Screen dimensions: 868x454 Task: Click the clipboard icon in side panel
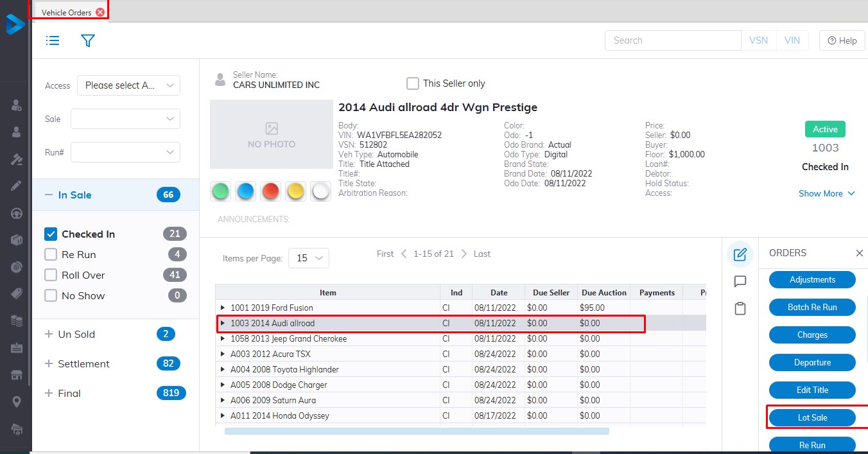740,309
